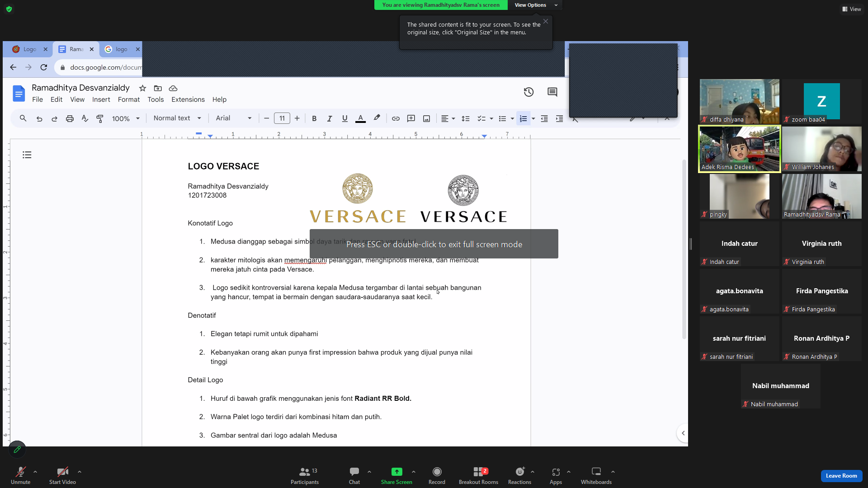
Task: Run spelling and grammar check
Action: [x=85, y=118]
